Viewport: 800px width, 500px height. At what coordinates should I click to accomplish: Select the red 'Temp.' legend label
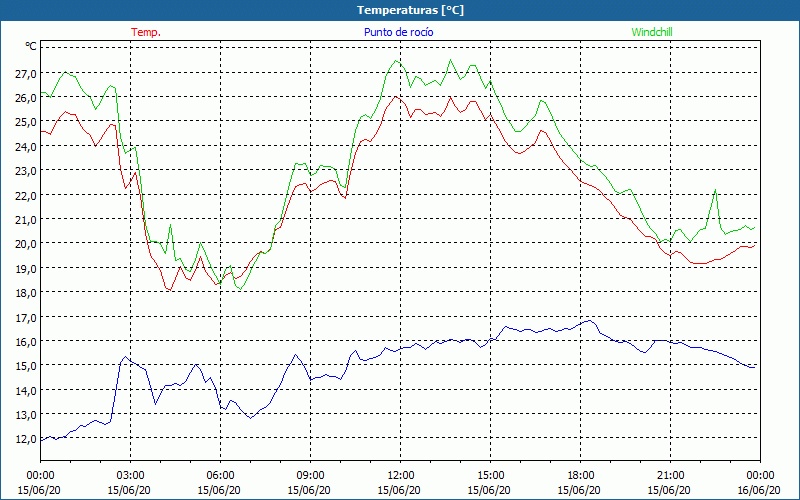coord(146,32)
